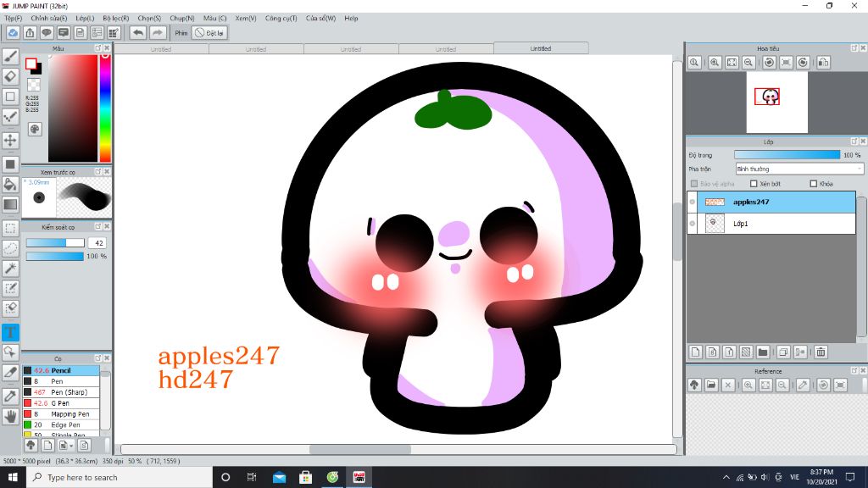The width and height of the screenshot is (868, 488).
Task: Click the transparent color swatch
Action: click(x=34, y=85)
